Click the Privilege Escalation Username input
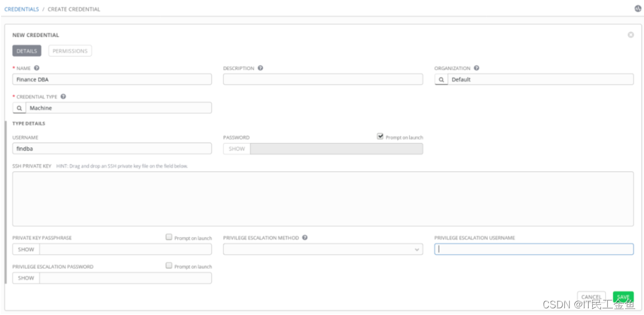Viewport: 644px width, 315px height. [x=534, y=249]
